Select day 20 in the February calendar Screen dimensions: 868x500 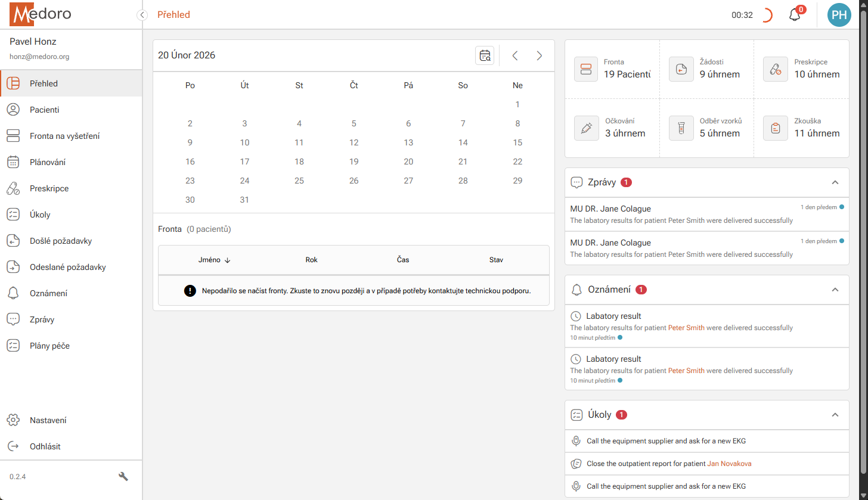point(408,162)
